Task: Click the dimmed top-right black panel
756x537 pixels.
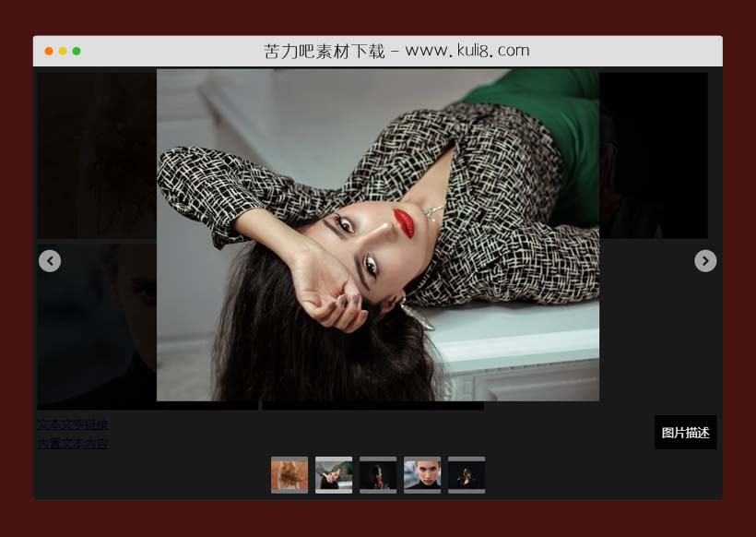Action: (654, 155)
